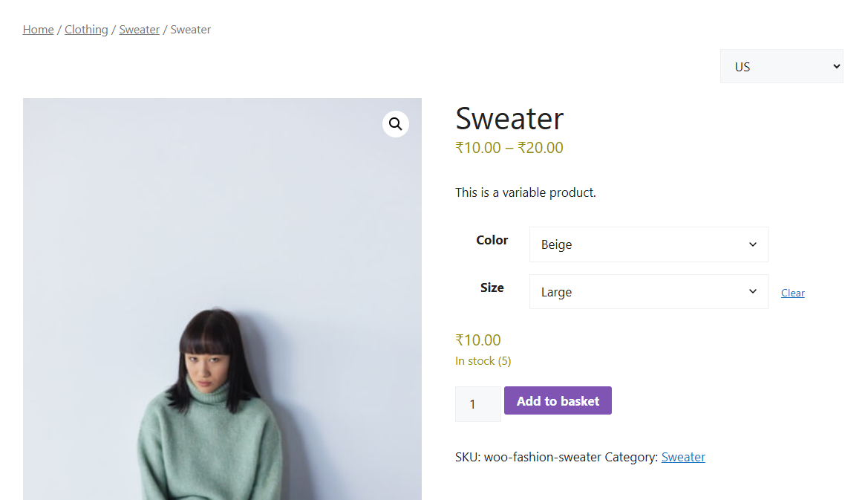
Task: Focus the quantity input field
Action: (477, 404)
